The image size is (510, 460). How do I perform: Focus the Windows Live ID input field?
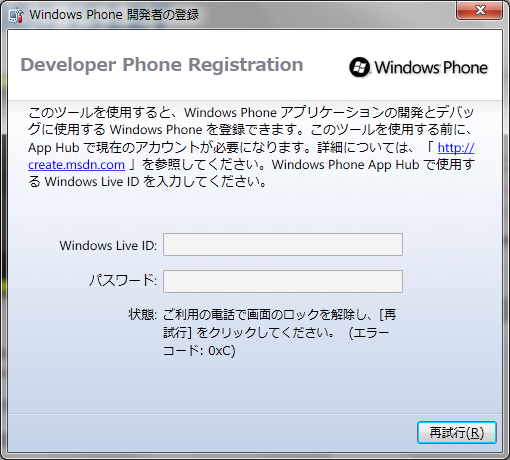[x=283, y=245]
